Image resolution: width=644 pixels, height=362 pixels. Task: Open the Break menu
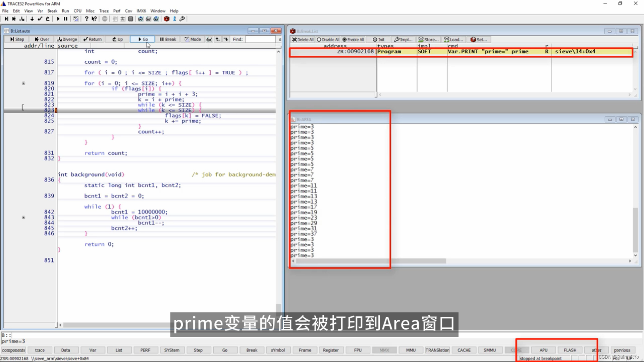click(x=52, y=11)
